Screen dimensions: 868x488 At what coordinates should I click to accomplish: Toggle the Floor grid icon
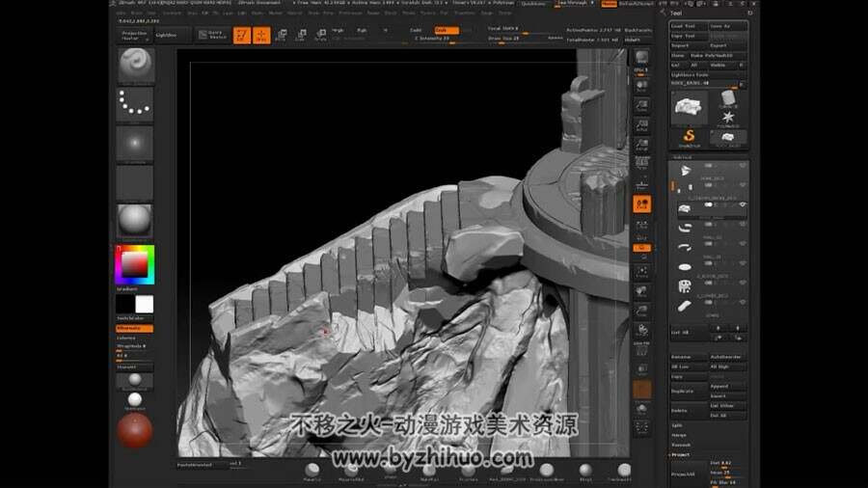click(x=641, y=184)
